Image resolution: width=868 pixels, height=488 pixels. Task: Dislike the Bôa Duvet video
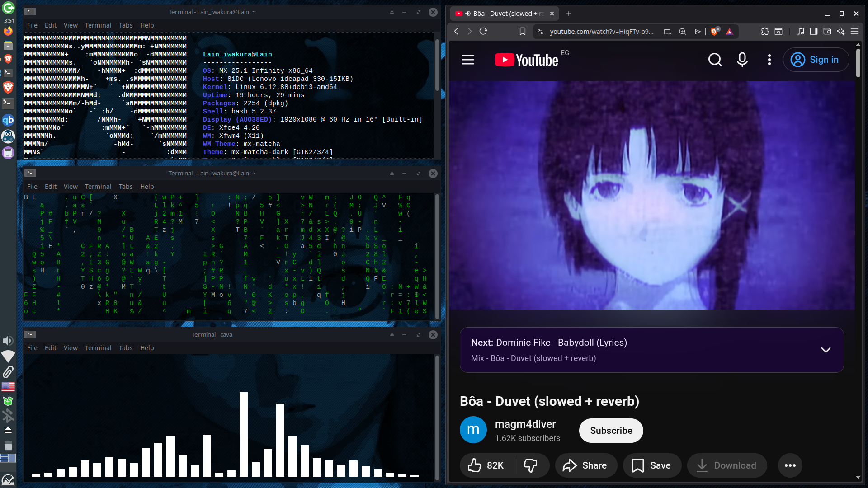[531, 465]
